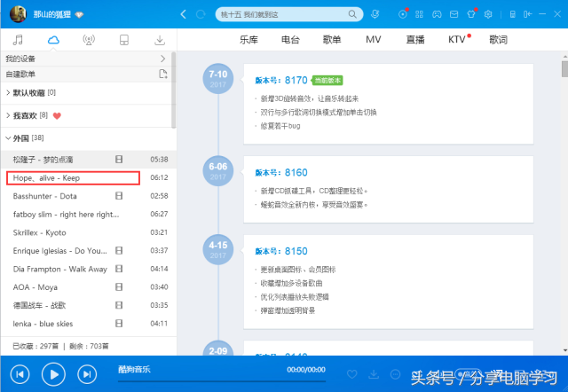Select song Skrillex - Kyoto
Image resolution: width=568 pixels, height=392 pixels.
[x=89, y=232]
